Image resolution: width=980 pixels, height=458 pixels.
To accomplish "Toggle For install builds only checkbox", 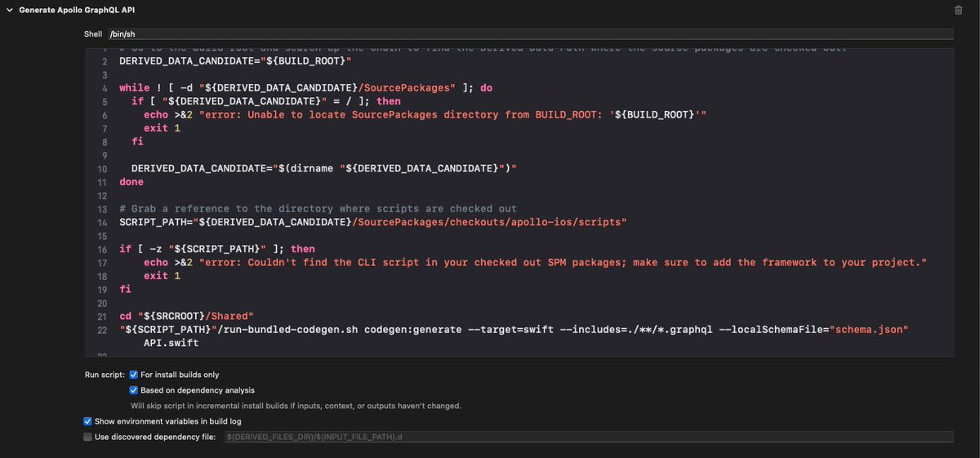I will [x=134, y=375].
